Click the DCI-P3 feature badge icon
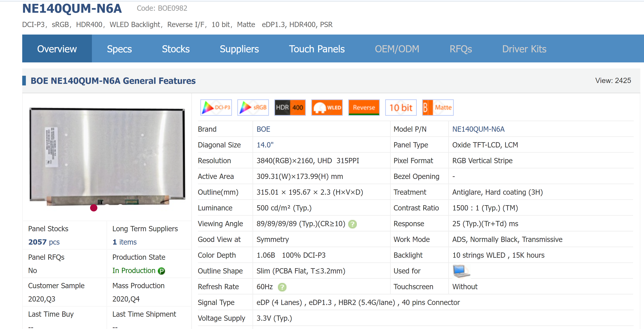 [216, 107]
